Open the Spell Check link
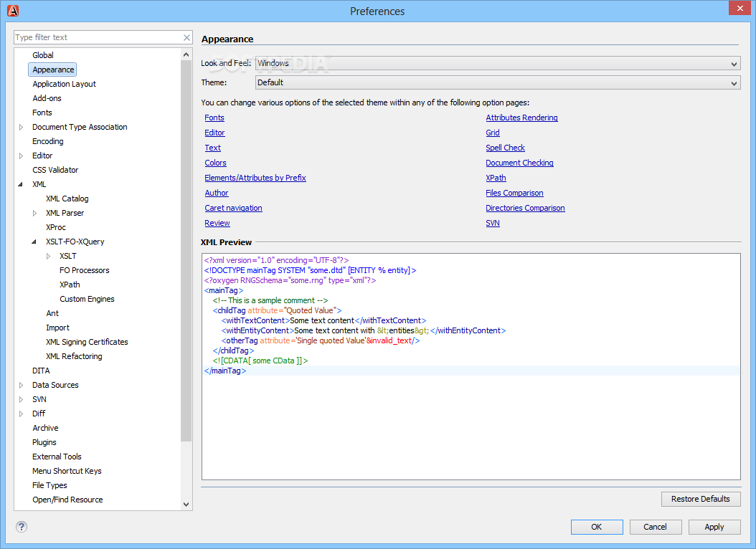The width and height of the screenshot is (756, 549). pyautogui.click(x=505, y=148)
